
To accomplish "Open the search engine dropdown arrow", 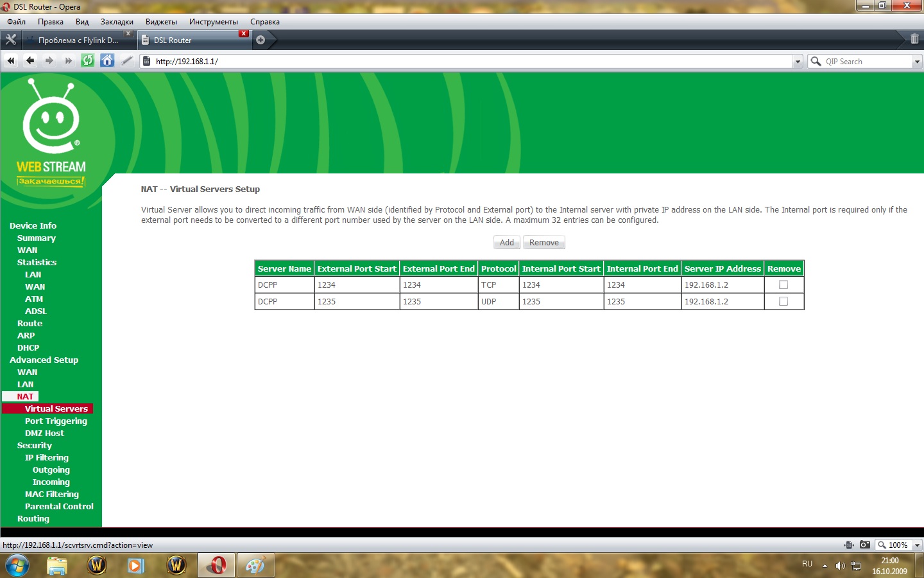I will (917, 62).
